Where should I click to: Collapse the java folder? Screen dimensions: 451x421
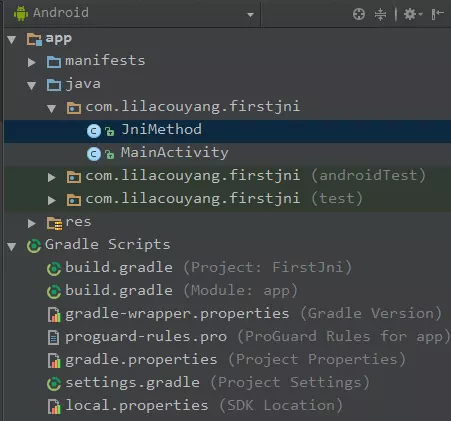[x=32, y=86]
